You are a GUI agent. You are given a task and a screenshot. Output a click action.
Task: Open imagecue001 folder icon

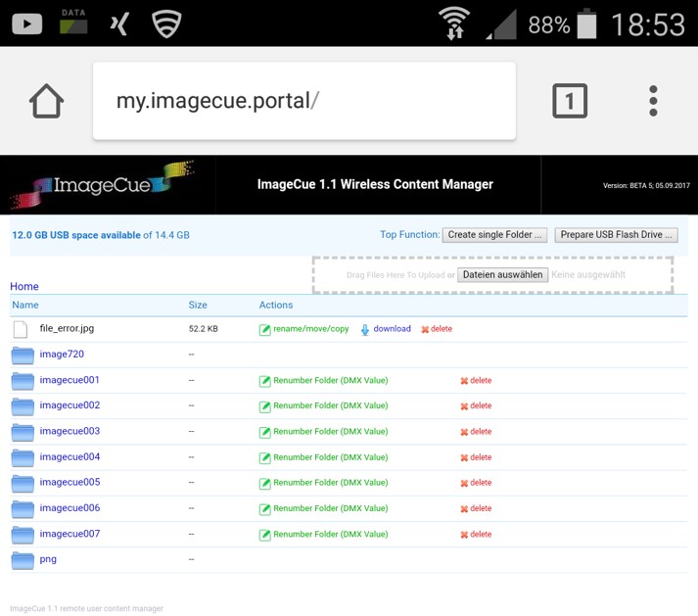[23, 381]
